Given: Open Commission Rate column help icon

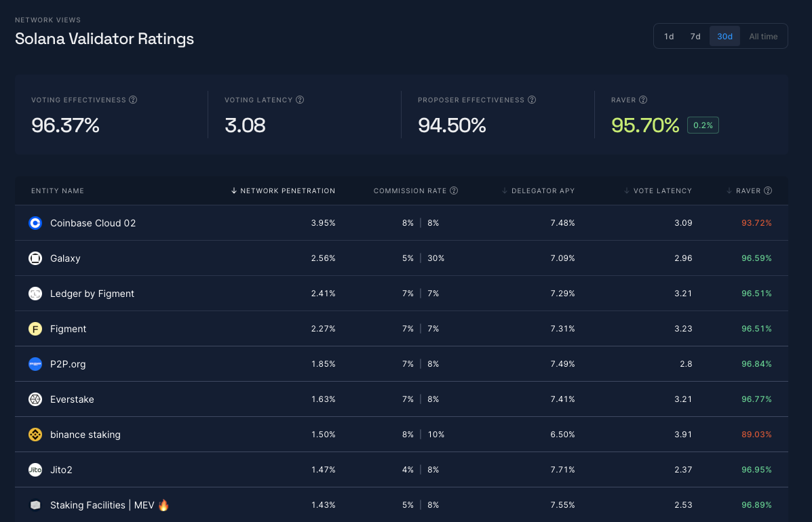Looking at the screenshot, I should pyautogui.click(x=454, y=190).
